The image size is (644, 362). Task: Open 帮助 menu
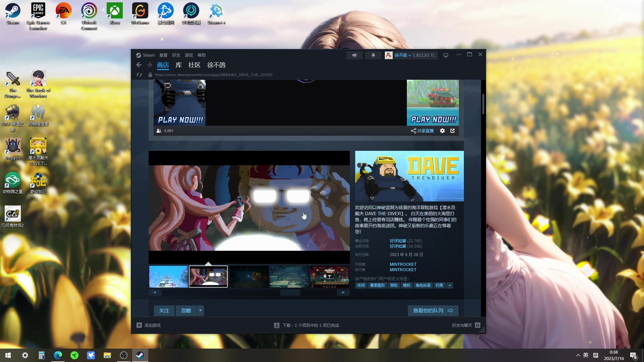pyautogui.click(x=202, y=55)
